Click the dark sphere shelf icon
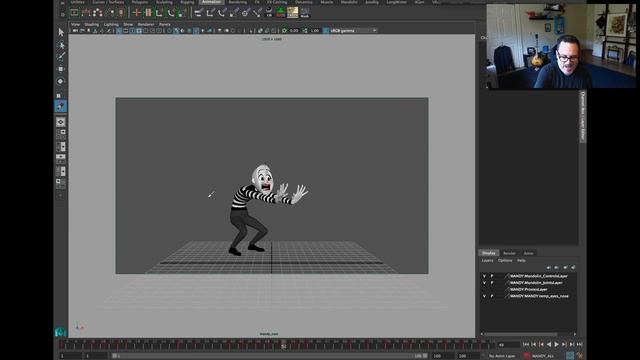 [x=269, y=12]
